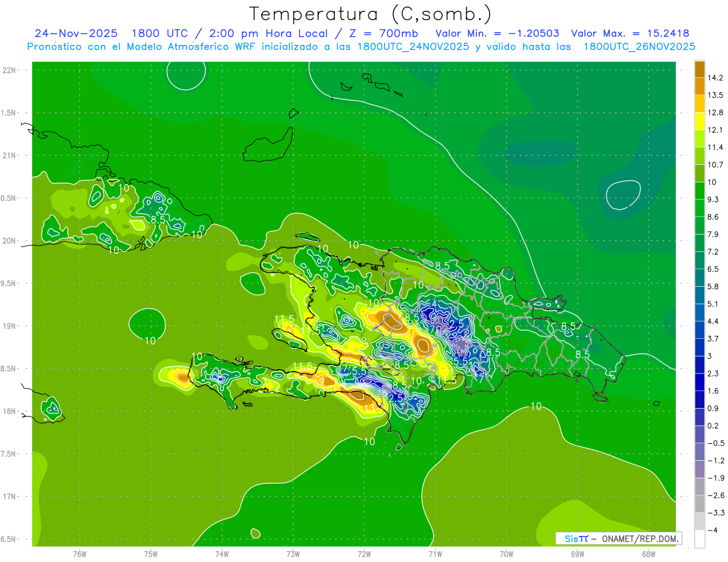Click the '21N' latitude axis label
The width and height of the screenshot is (728, 562).
tap(10, 155)
